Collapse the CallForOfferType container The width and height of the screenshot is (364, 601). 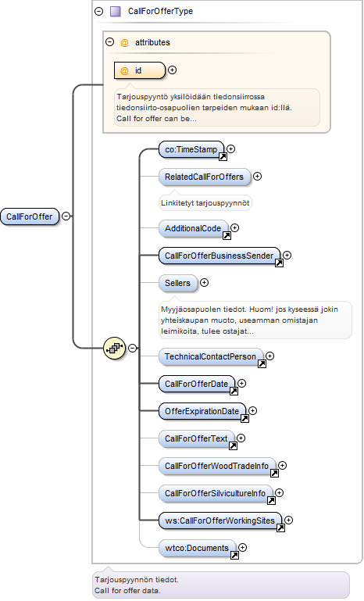tap(99, 12)
